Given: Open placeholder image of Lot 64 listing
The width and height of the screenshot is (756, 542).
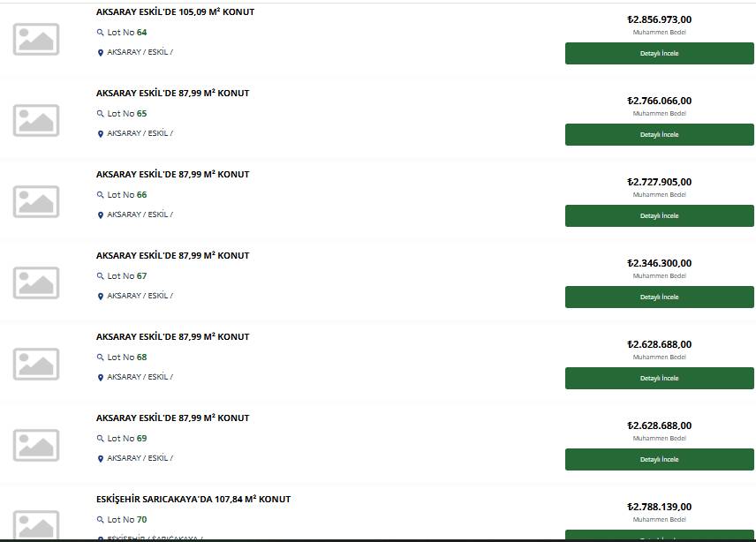Looking at the screenshot, I should click(36, 39).
